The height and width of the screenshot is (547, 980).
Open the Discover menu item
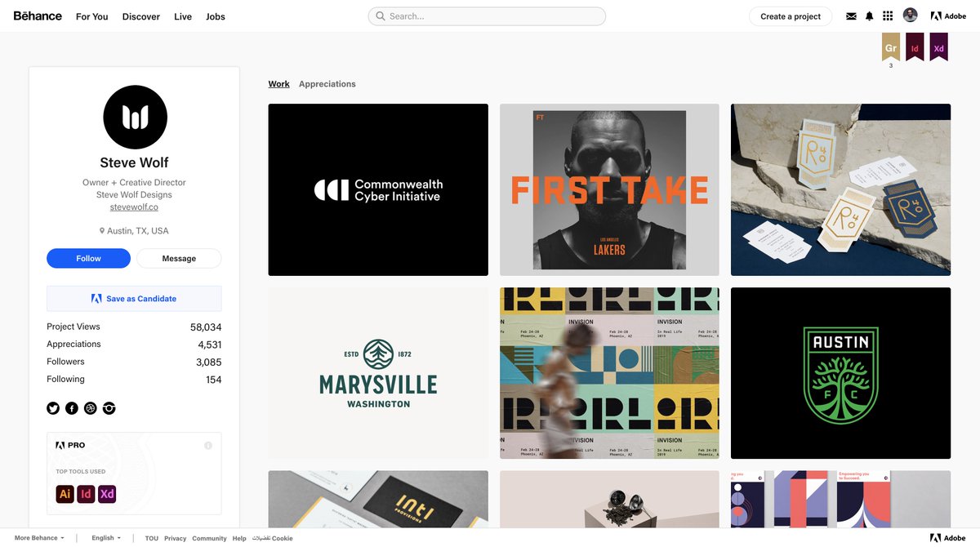(x=141, y=16)
